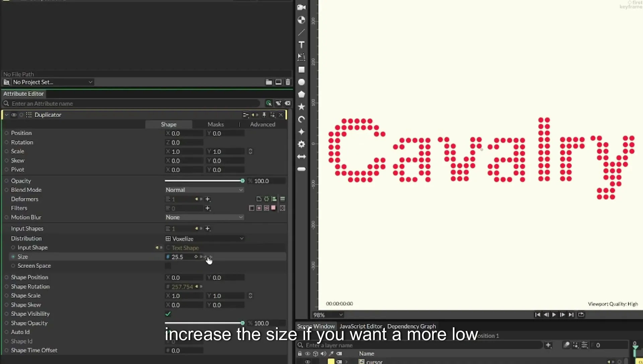Select the Line pen tool
Screen dimensions: 643x364
coord(301,32)
